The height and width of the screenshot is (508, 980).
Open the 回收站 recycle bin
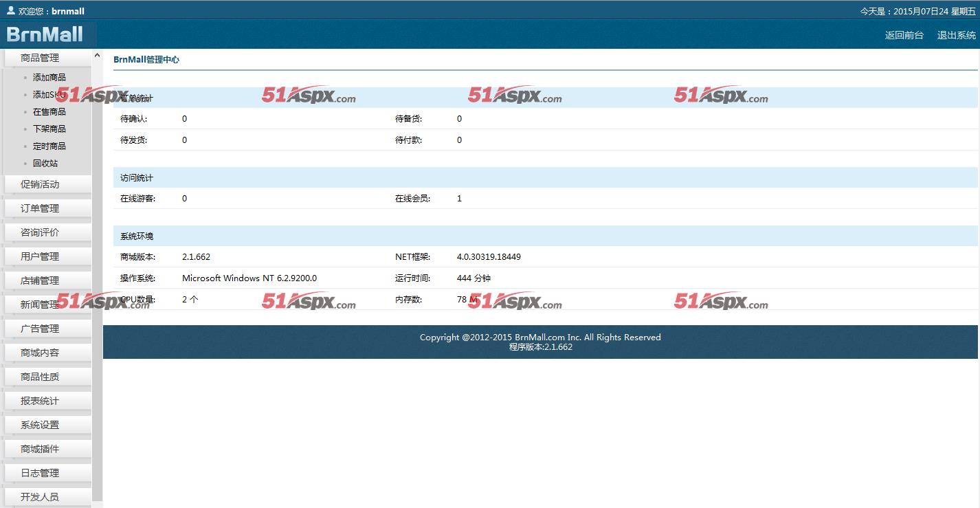click(45, 164)
